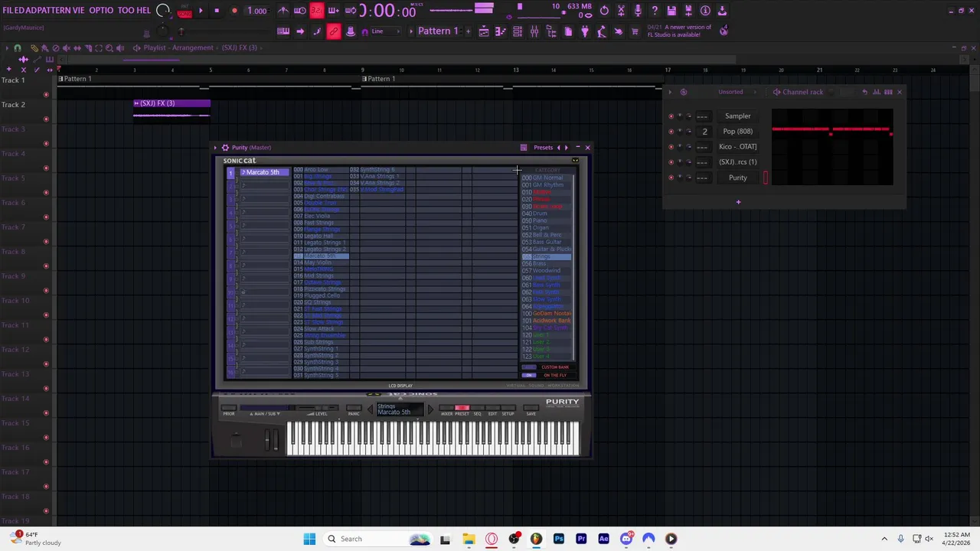
Task: Toggle the metronome icon in the top toolbar
Action: tap(283, 10)
